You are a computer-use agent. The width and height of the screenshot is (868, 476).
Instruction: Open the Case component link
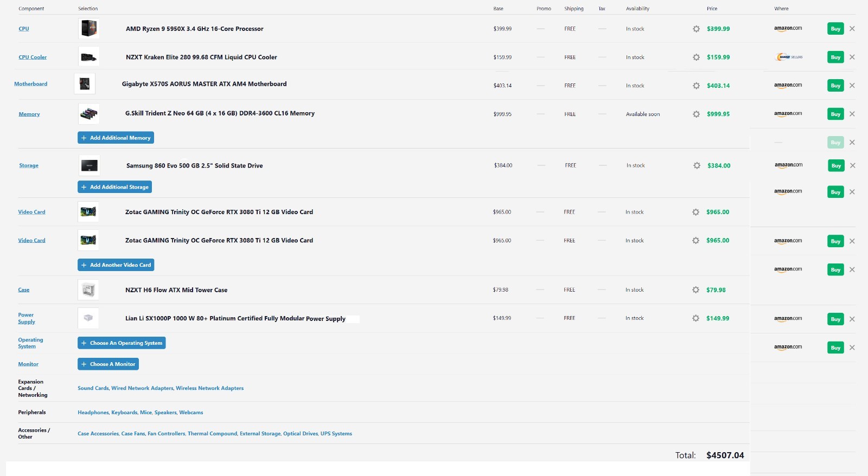point(24,290)
